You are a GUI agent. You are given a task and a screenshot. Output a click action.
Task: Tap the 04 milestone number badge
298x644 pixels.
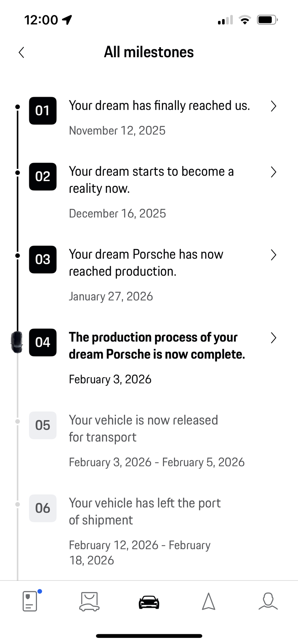coord(43,343)
